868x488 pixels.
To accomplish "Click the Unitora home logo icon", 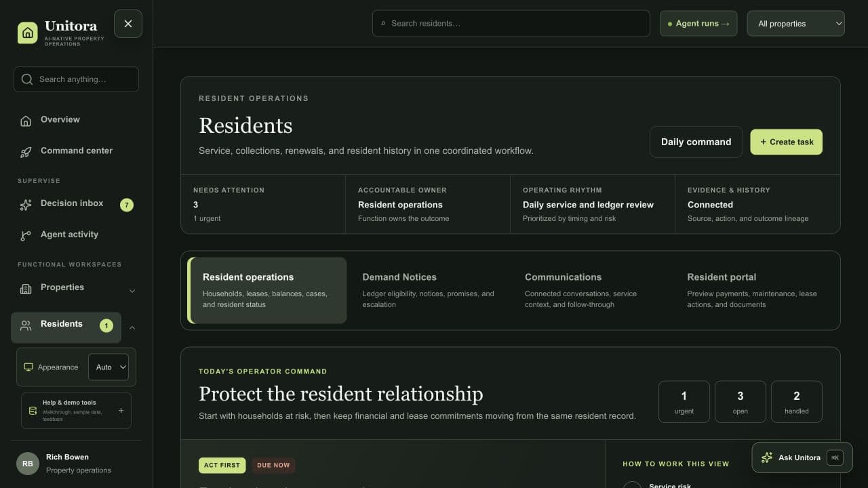I will point(28,33).
